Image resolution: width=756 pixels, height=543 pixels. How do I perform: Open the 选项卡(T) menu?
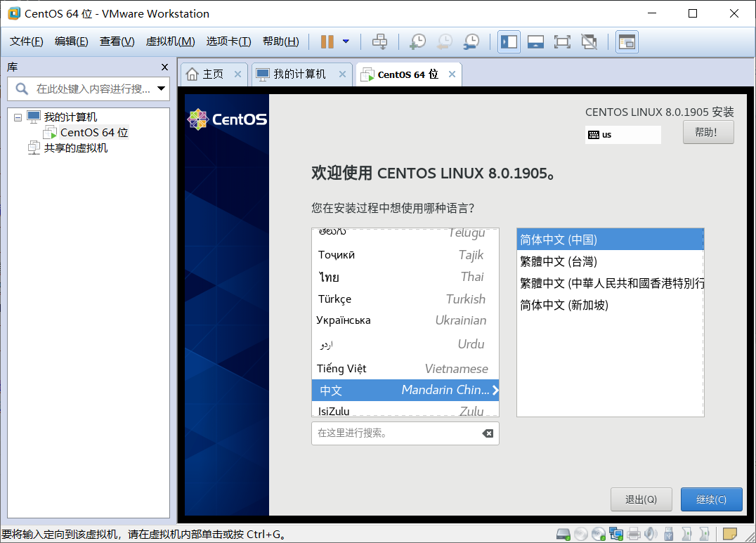[x=228, y=41]
